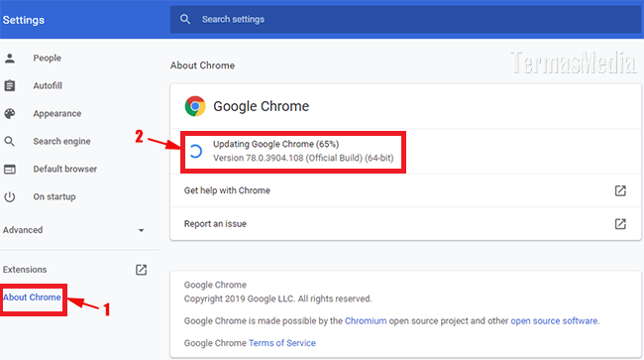Viewport: 644px width, 360px height.
Task: Click the Search engine magnifier icon
Action: pyautogui.click(x=10, y=142)
